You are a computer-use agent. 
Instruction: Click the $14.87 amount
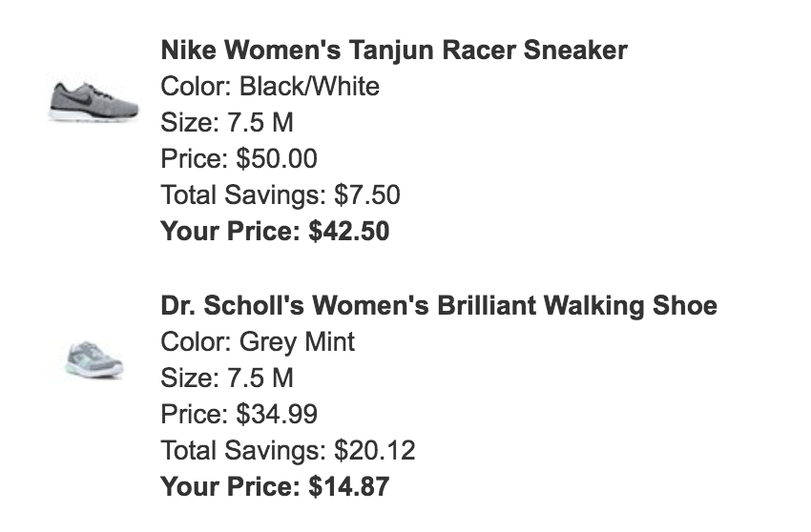pyautogui.click(x=349, y=486)
